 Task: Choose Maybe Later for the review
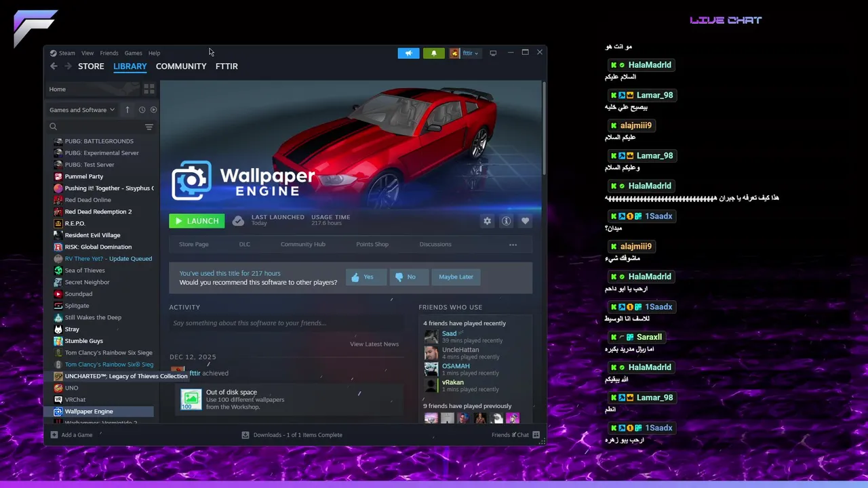pos(456,277)
